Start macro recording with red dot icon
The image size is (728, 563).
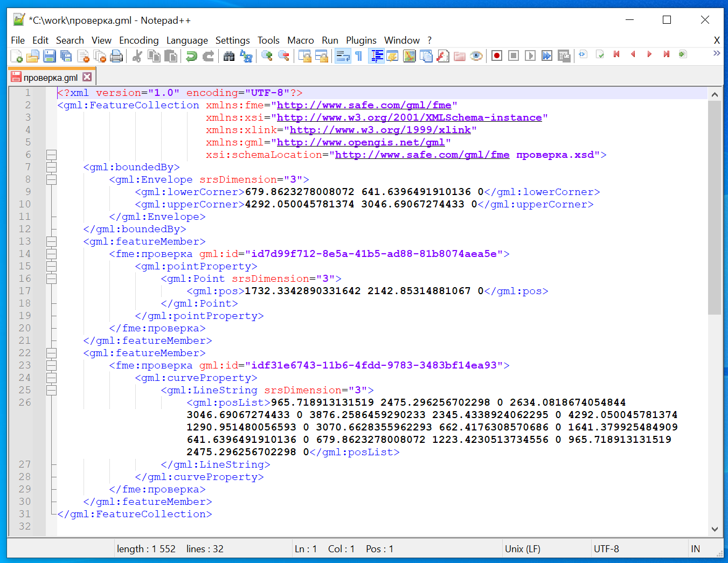click(x=497, y=56)
